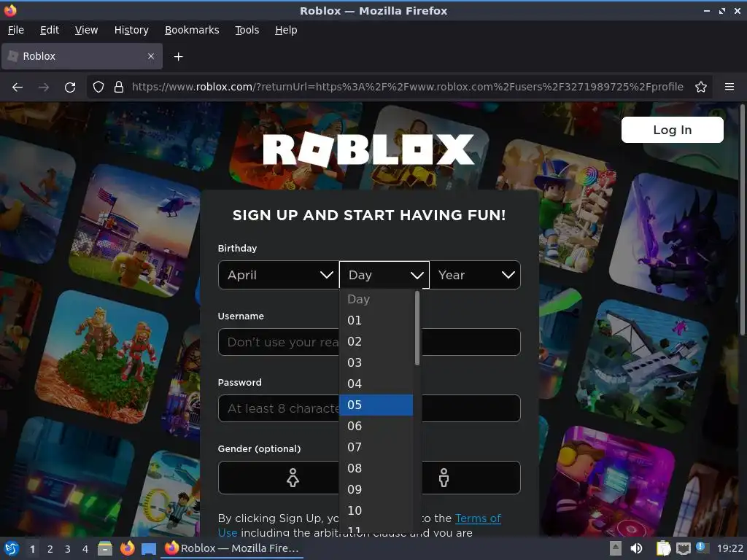Switch to workspace 2
Viewport: 747px width, 560px height.
click(x=50, y=549)
